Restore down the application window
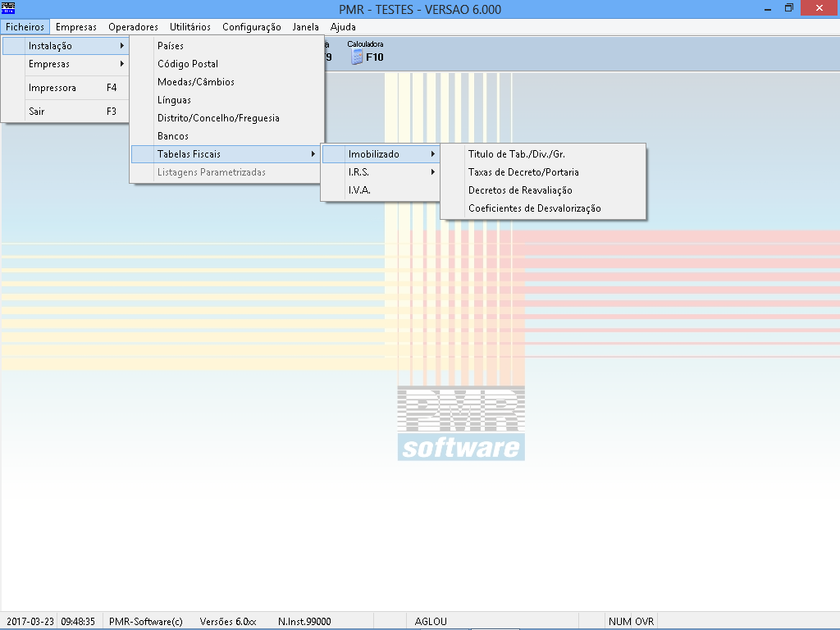Viewport: 840px width, 630px height. [788, 8]
